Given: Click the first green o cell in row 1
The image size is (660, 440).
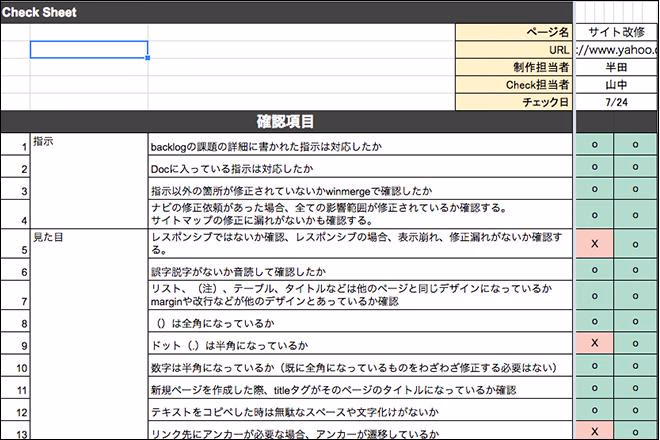Looking at the screenshot, I should (595, 146).
